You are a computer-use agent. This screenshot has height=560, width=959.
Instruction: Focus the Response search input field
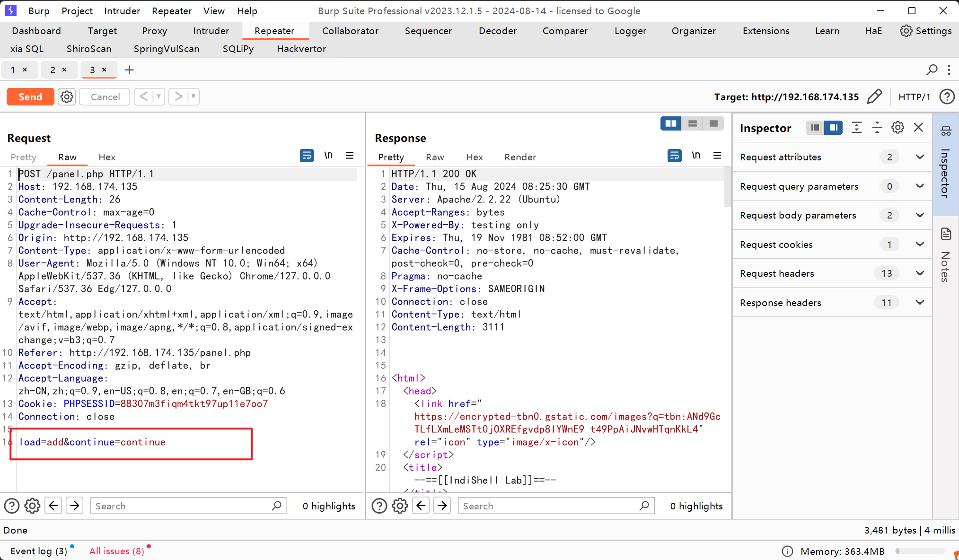[556, 506]
